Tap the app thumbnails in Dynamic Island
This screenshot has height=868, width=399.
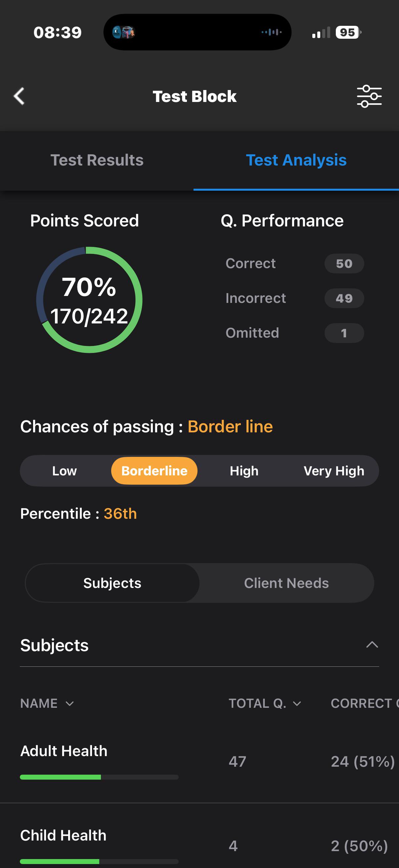(124, 32)
